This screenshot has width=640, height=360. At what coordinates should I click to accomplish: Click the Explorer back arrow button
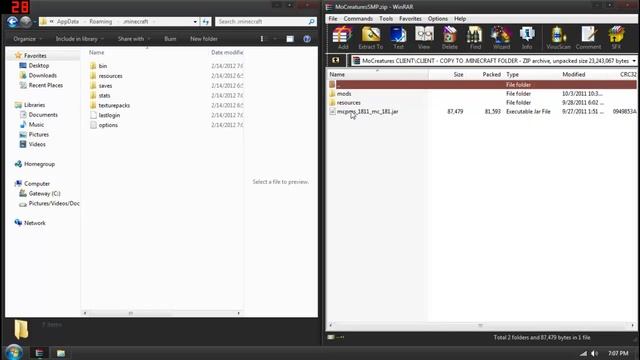[x=12, y=21]
